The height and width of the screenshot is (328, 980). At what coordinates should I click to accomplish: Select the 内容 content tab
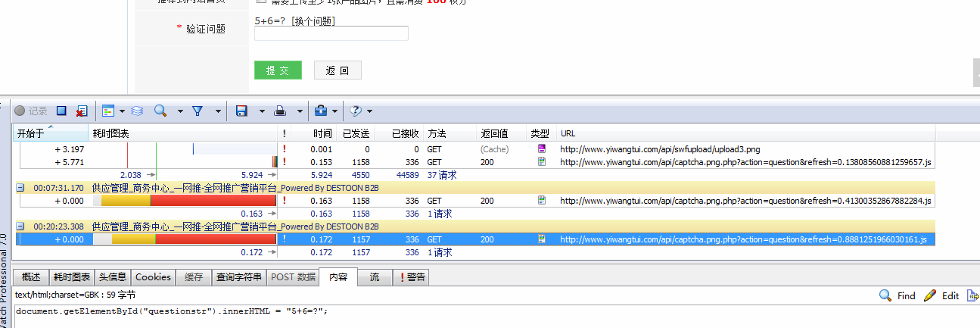(338, 277)
